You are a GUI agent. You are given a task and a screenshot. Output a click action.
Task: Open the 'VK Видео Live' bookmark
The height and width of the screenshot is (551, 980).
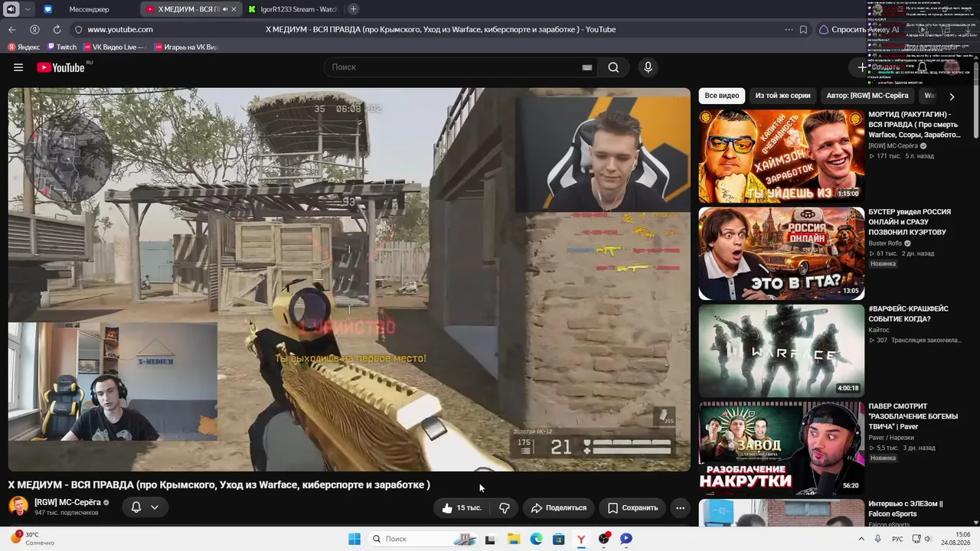[x=114, y=47]
